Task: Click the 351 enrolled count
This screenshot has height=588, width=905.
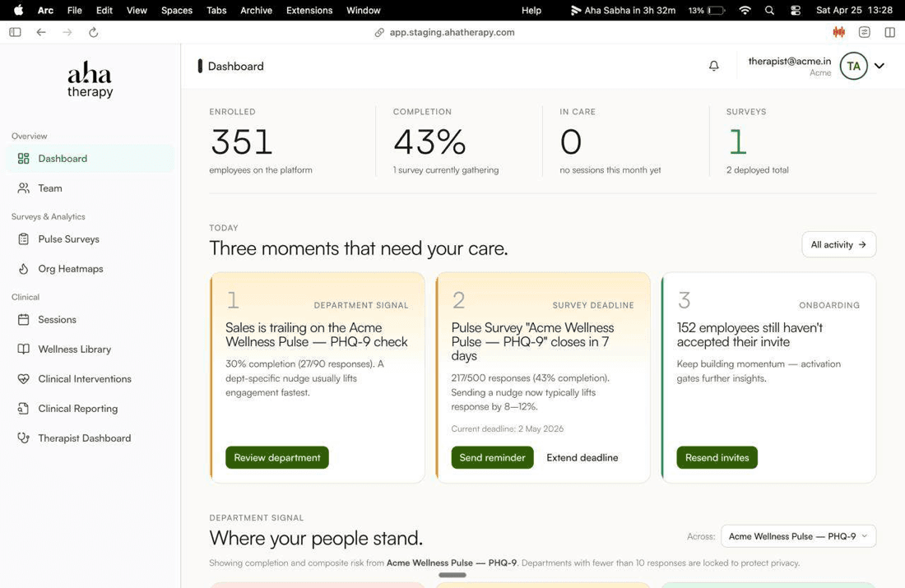Action: tap(241, 142)
